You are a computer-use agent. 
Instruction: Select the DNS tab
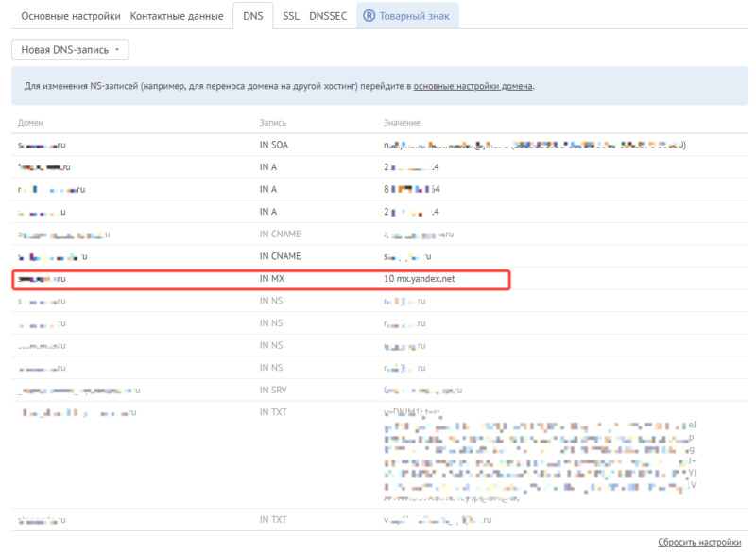coord(252,15)
